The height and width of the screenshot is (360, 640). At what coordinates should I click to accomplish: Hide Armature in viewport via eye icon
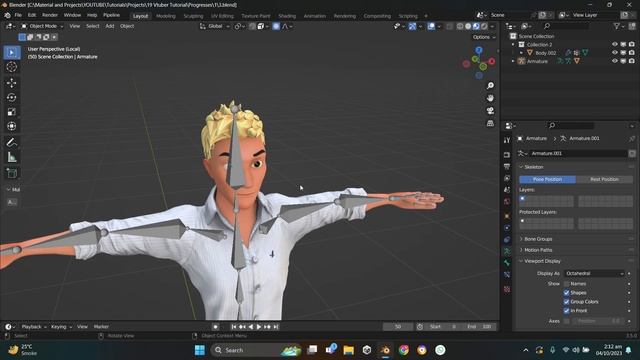click(615, 61)
